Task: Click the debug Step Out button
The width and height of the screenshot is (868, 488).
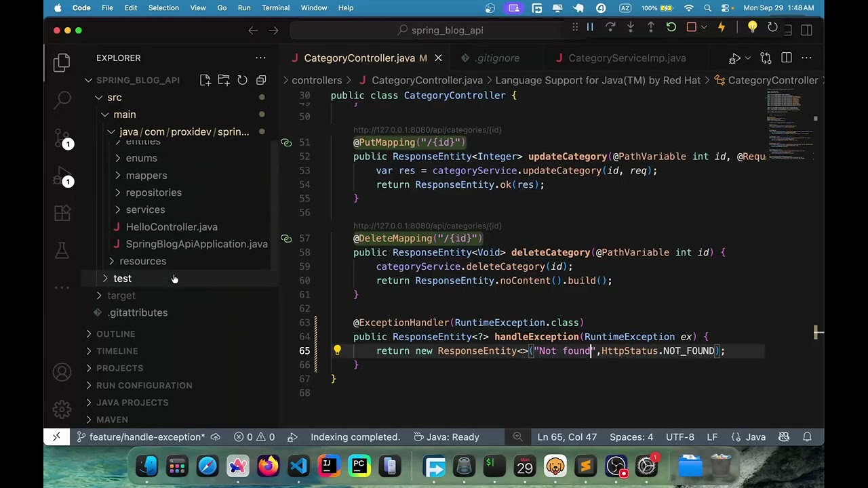Action: [651, 27]
